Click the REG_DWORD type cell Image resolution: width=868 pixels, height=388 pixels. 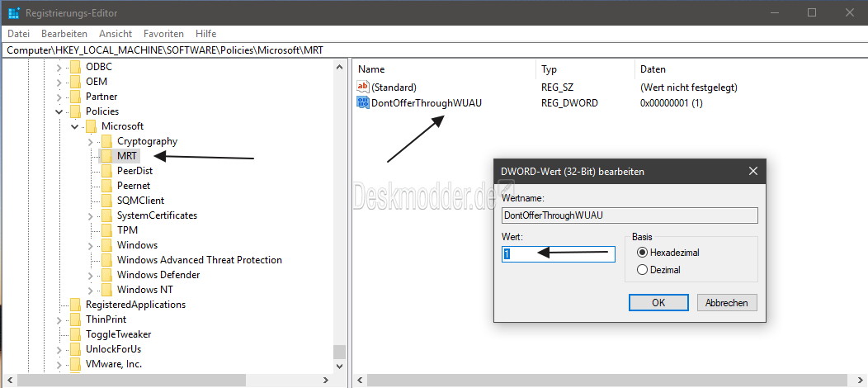[569, 103]
